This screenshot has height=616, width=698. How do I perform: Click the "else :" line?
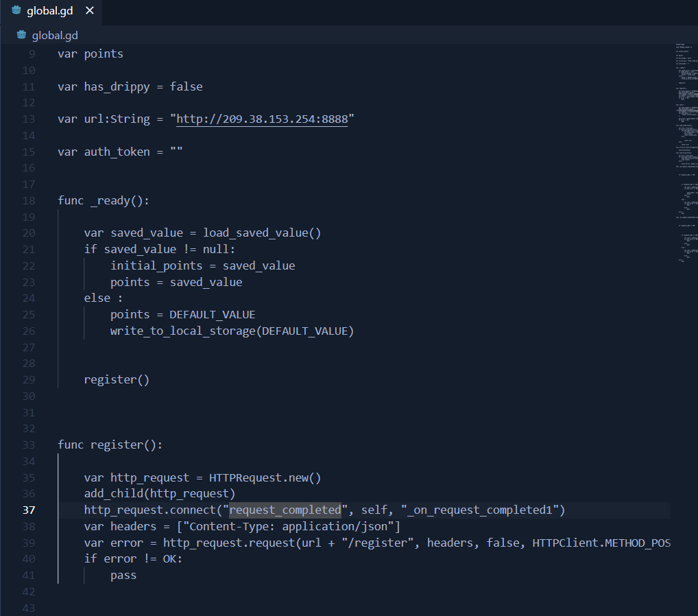pyautogui.click(x=104, y=298)
